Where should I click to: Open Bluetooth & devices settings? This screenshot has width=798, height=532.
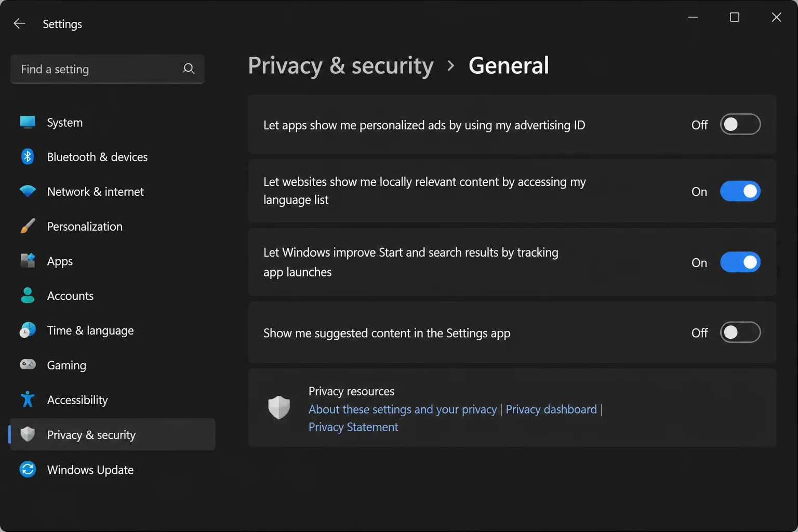[112, 157]
